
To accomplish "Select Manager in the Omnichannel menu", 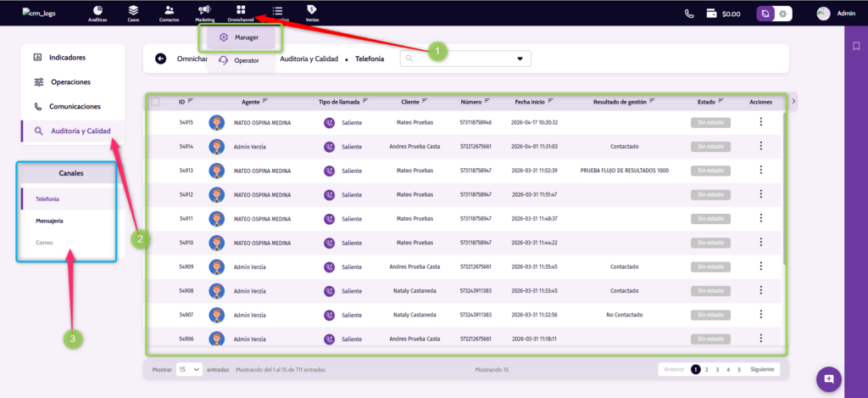I will (x=240, y=37).
